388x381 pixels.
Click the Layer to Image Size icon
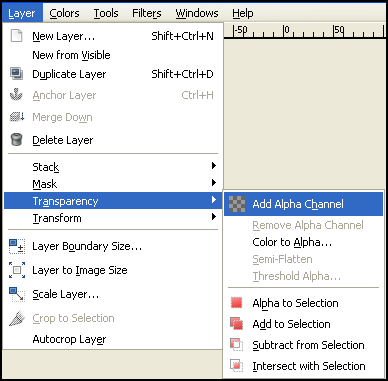[x=17, y=270]
